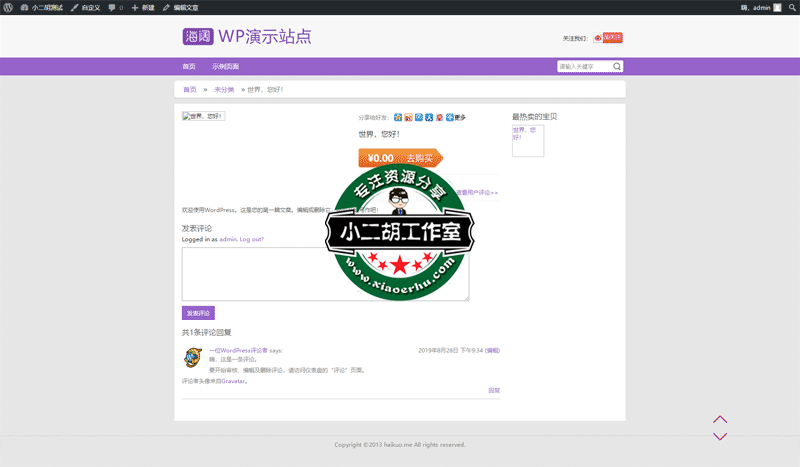Open the 小二胡测试 site menu
Image resolution: width=800 pixels, height=467 pixels.
(42, 7)
